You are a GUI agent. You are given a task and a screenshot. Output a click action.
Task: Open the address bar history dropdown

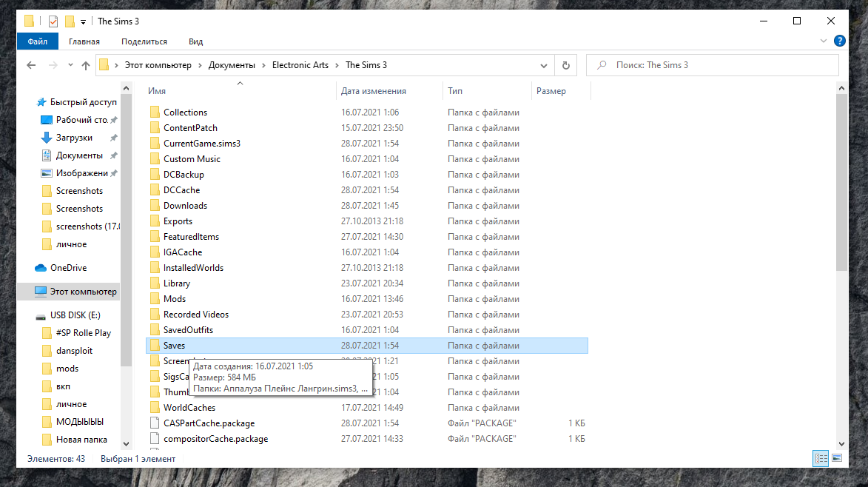pos(544,65)
